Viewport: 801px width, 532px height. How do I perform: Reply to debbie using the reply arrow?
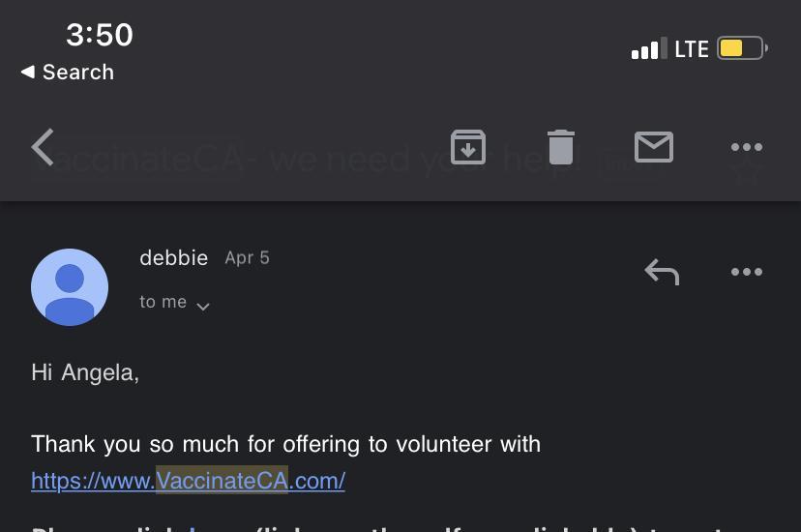pyautogui.click(x=662, y=272)
